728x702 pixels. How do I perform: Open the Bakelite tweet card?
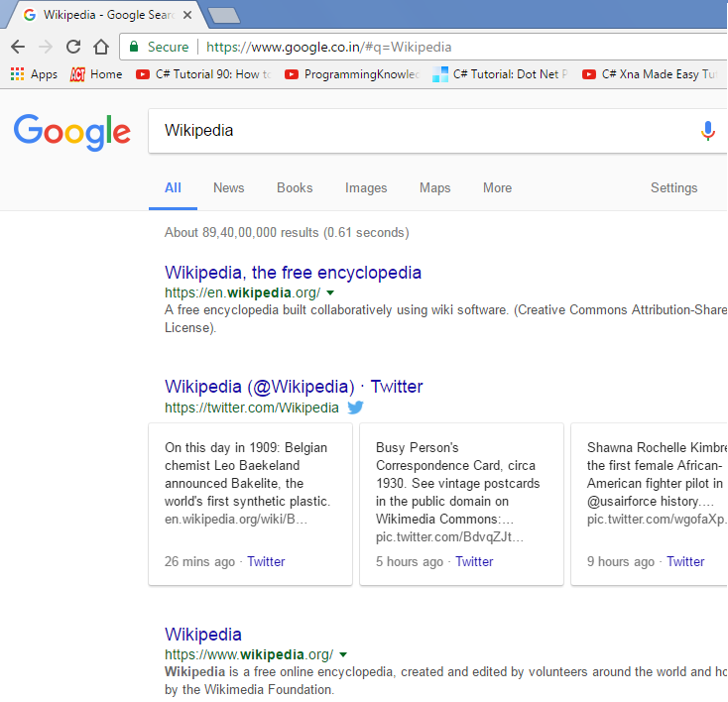pyautogui.click(x=250, y=505)
